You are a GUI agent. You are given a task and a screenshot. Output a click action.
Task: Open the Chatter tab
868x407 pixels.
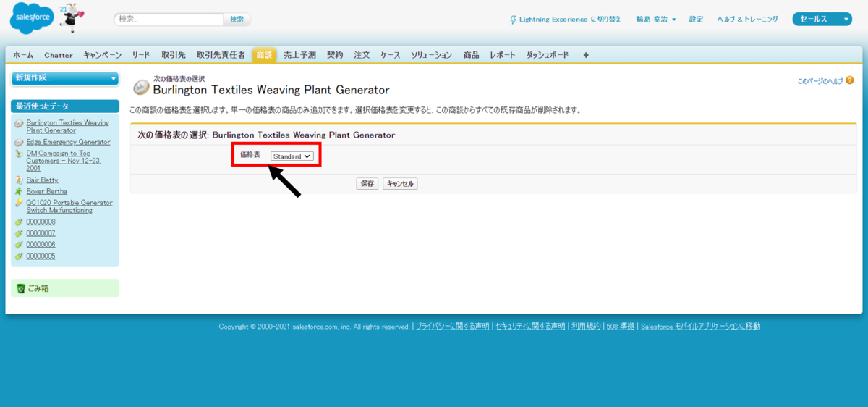tap(59, 55)
